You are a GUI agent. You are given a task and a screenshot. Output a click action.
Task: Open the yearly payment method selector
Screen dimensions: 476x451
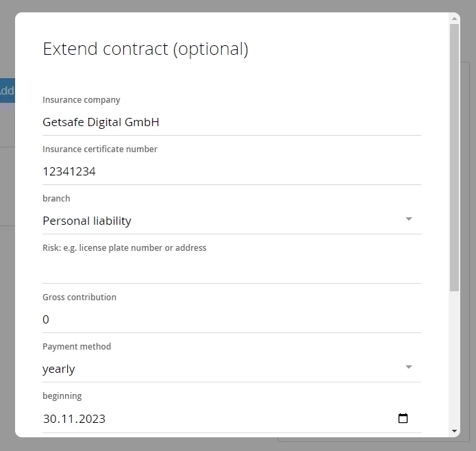[x=231, y=369]
